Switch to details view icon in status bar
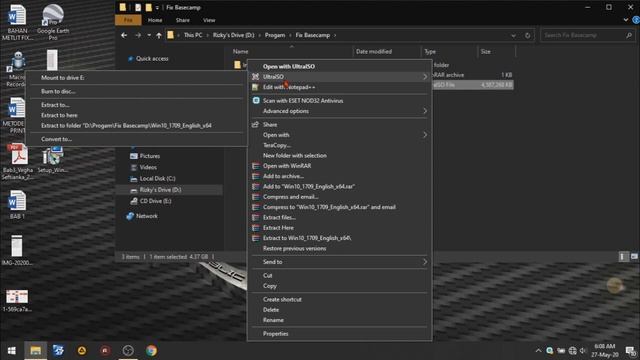Viewport: 640px width, 360px height. [x=623, y=257]
